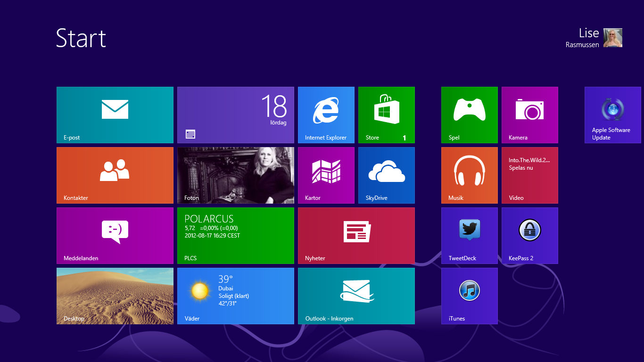Click the Into.The.Wild.2... video title
Image resolution: width=644 pixels, height=362 pixels.
point(529,160)
